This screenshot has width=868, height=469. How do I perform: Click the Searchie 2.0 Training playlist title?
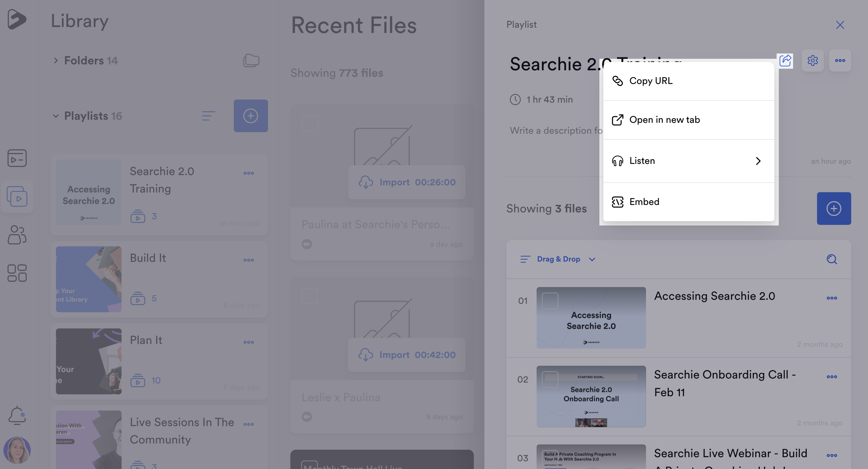point(162,180)
